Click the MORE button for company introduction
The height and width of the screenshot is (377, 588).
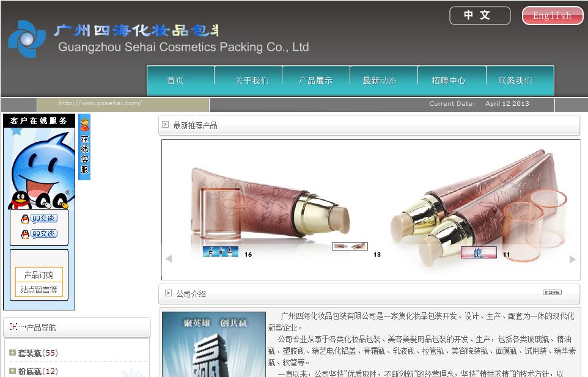point(552,293)
